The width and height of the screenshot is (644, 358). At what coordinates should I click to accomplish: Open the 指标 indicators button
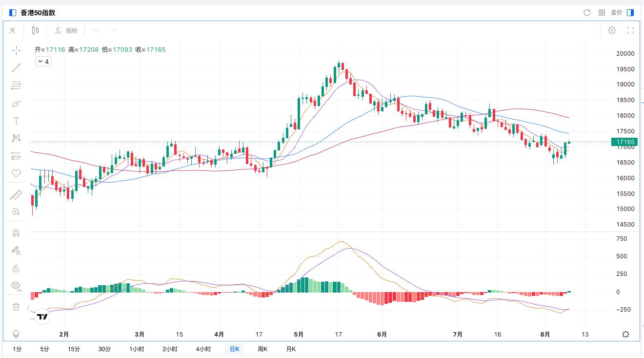click(x=66, y=30)
